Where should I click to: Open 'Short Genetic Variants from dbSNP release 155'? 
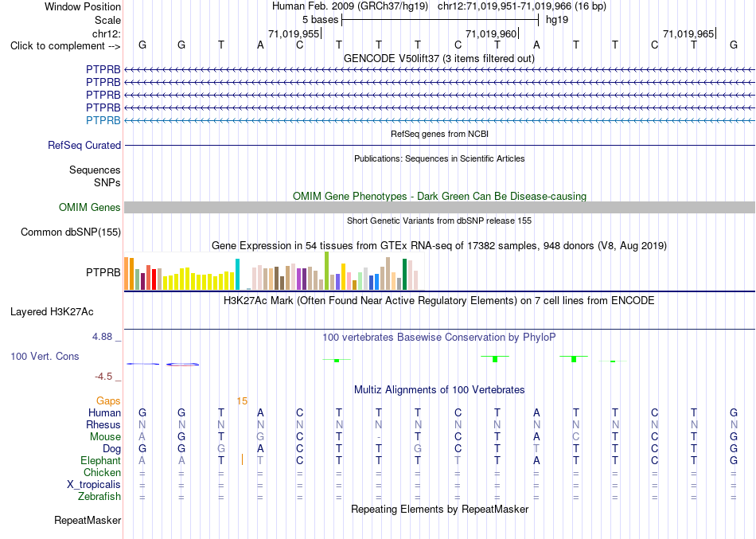click(439, 221)
